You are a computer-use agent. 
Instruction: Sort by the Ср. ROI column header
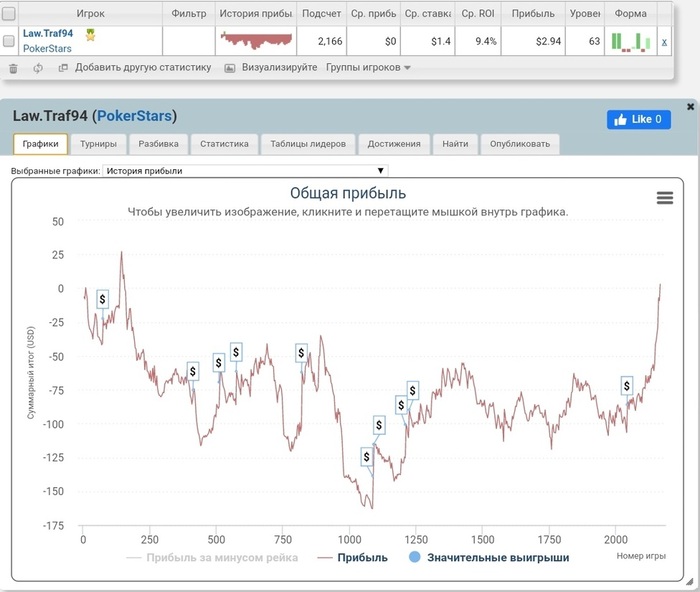point(478,14)
